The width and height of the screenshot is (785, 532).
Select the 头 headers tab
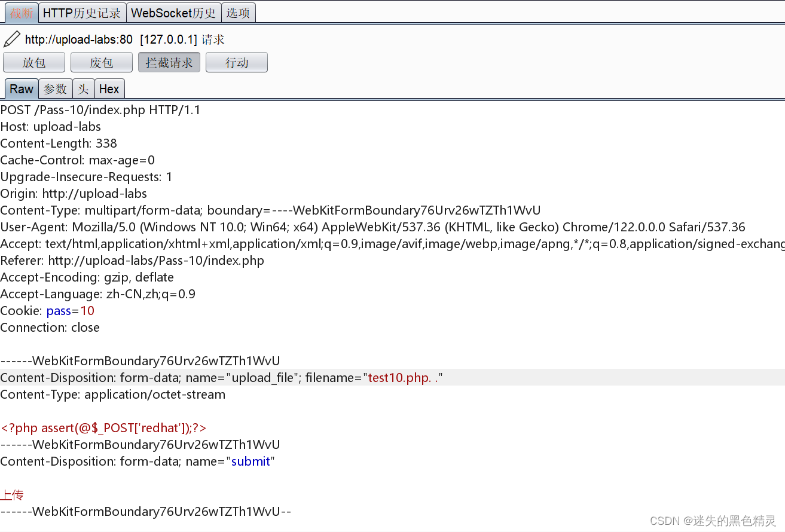tap(84, 89)
